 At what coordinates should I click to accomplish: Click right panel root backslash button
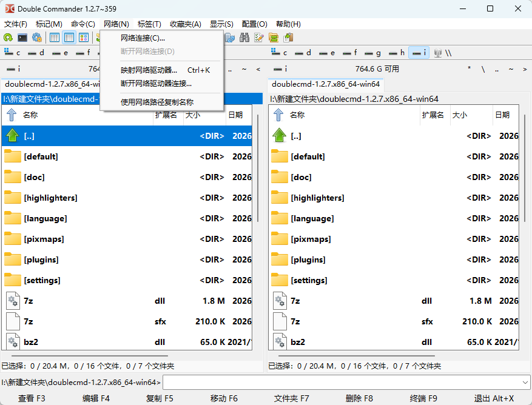[483, 69]
